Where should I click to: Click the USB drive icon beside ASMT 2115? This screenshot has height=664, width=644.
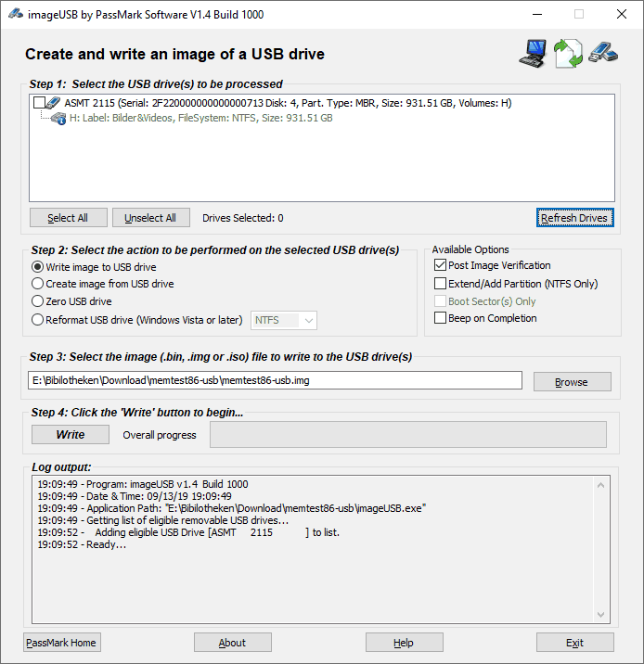(x=53, y=103)
